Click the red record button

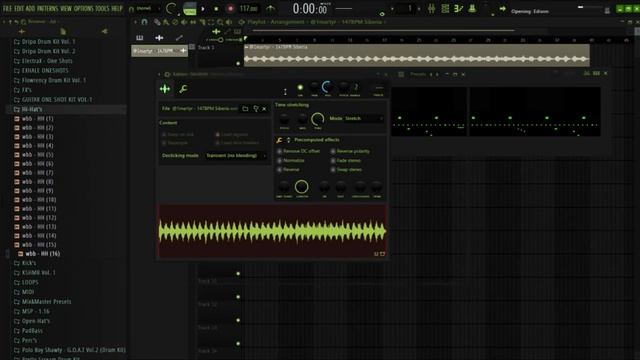pyautogui.click(x=230, y=9)
